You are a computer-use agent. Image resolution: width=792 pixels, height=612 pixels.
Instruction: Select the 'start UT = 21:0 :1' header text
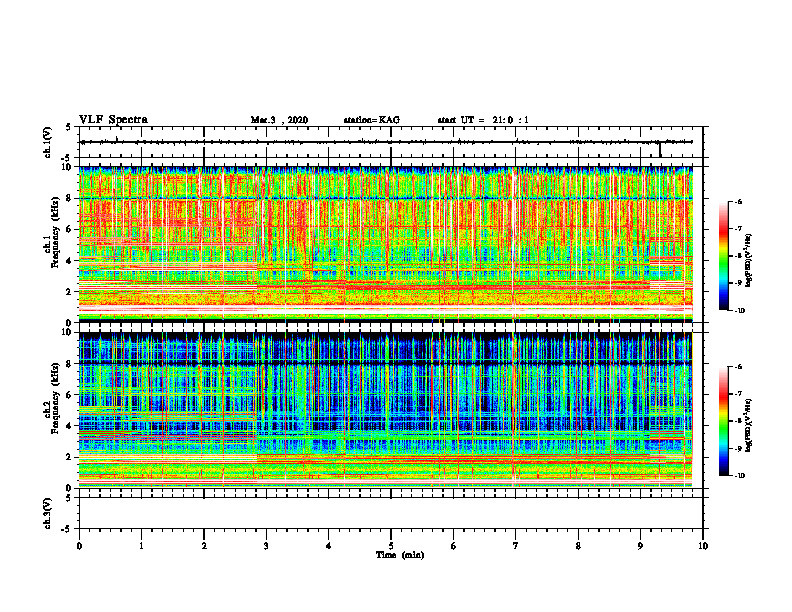pyautogui.click(x=483, y=120)
